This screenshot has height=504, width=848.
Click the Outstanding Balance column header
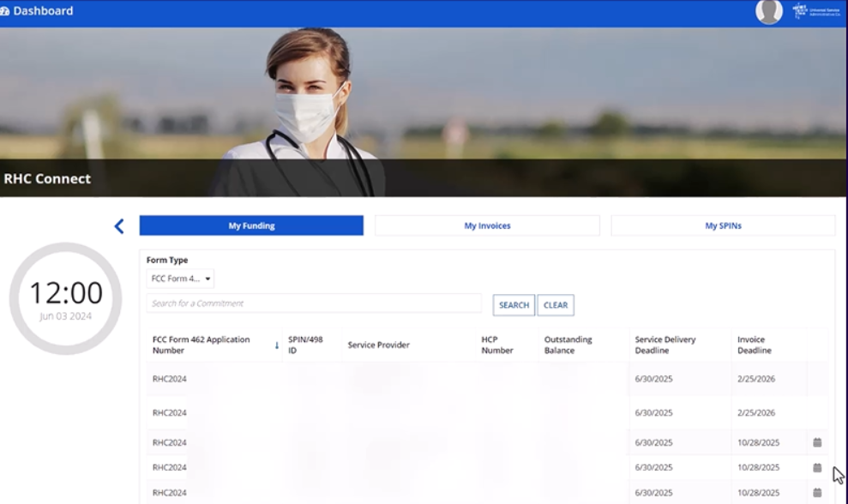pos(568,345)
